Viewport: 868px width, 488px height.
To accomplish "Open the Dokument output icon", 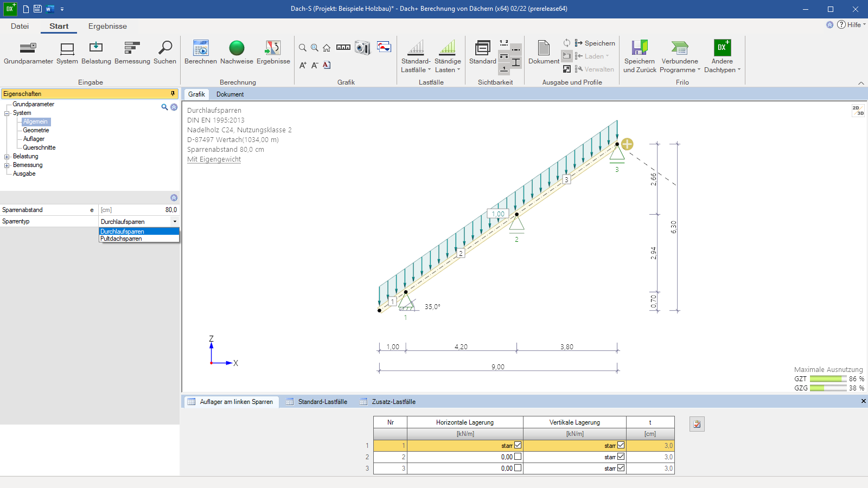I will tap(544, 48).
